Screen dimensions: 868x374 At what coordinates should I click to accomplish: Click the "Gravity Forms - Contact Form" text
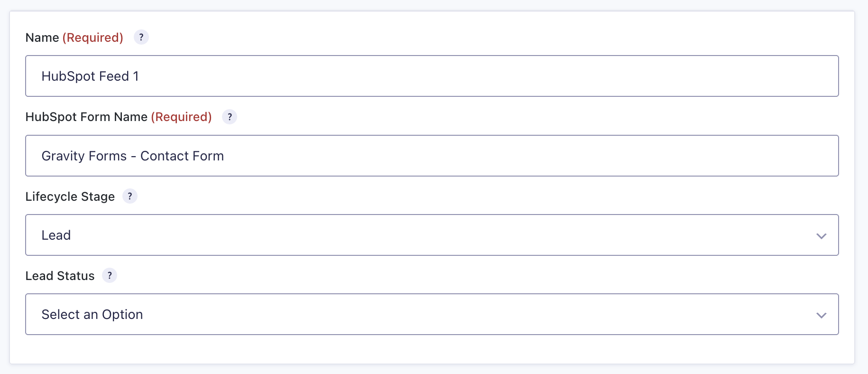[133, 156]
